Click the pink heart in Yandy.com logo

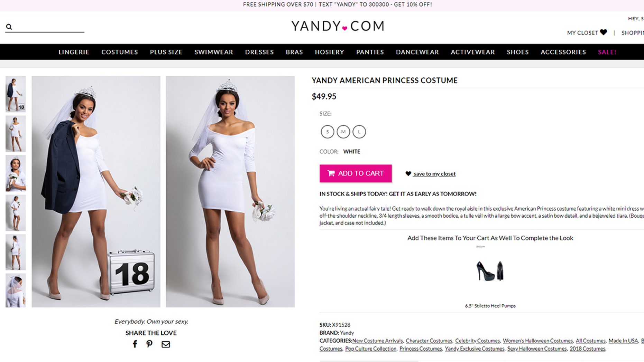coord(344,28)
